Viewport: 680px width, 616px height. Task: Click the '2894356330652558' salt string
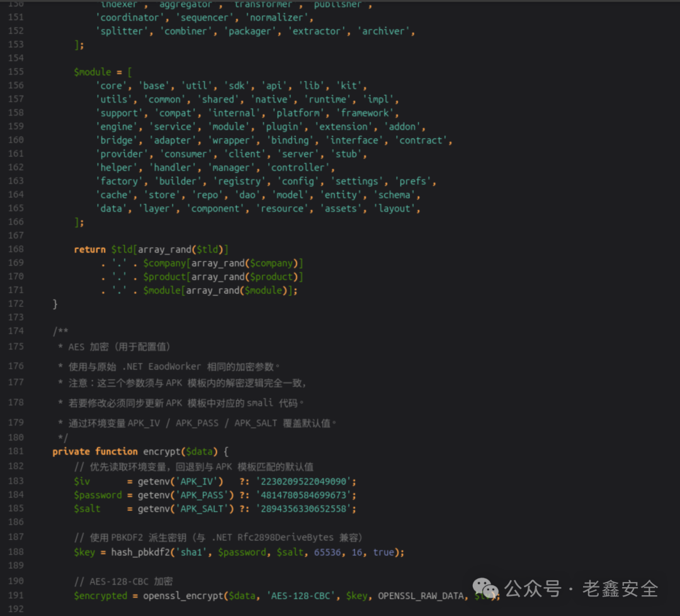303,509
